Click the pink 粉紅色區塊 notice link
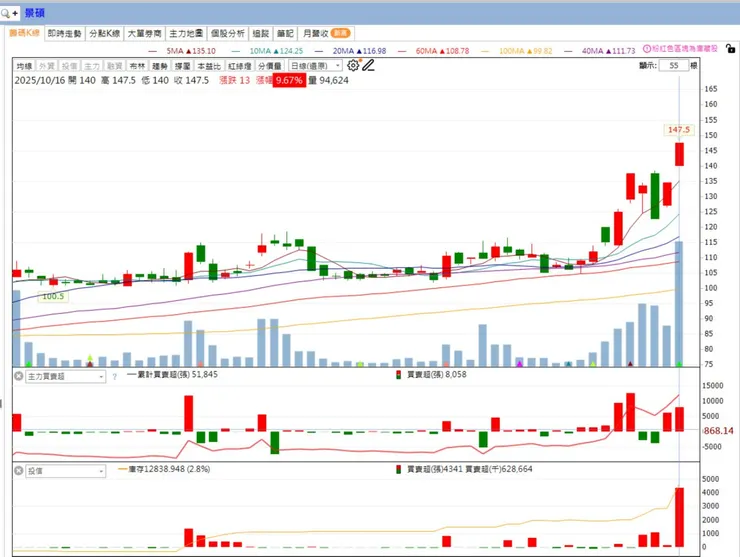Image resolution: width=740 pixels, height=557 pixels. (685, 49)
